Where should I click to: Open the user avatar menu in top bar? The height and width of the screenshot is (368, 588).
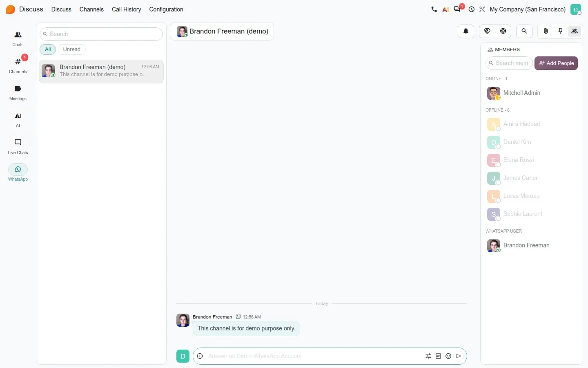pos(576,9)
